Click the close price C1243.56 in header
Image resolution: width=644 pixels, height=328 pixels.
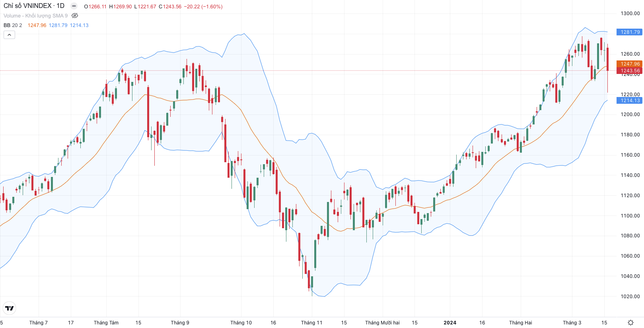pyautogui.click(x=170, y=6)
